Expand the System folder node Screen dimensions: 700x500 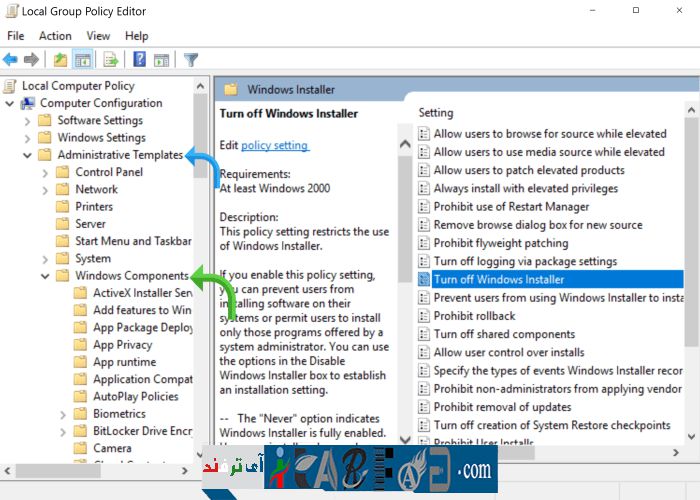(45, 258)
